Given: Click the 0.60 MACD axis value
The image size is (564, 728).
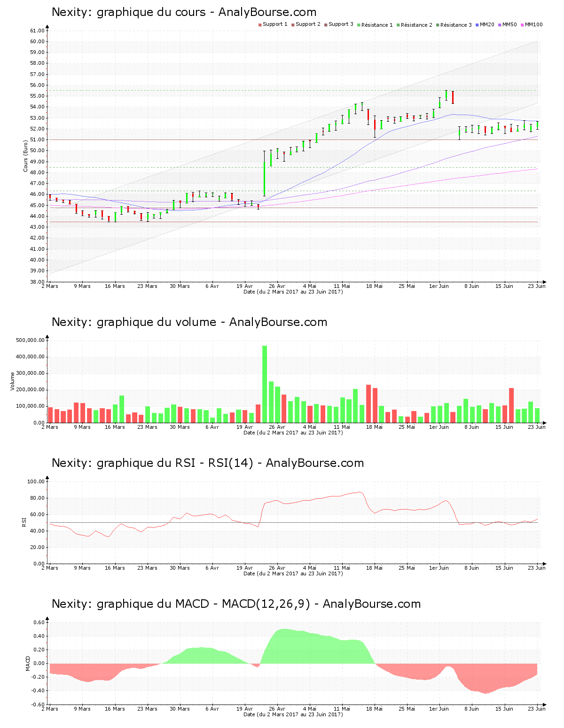Looking at the screenshot, I should (39, 623).
